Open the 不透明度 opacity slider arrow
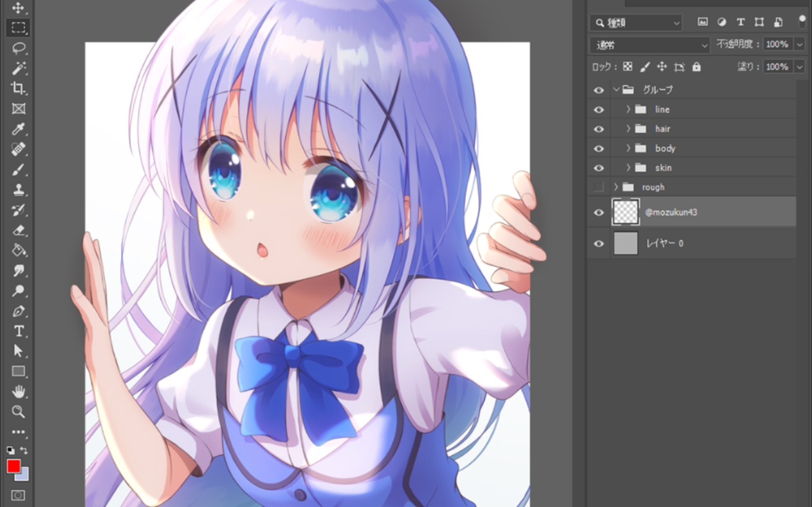Screen dimensions: 812x507 click(x=800, y=44)
